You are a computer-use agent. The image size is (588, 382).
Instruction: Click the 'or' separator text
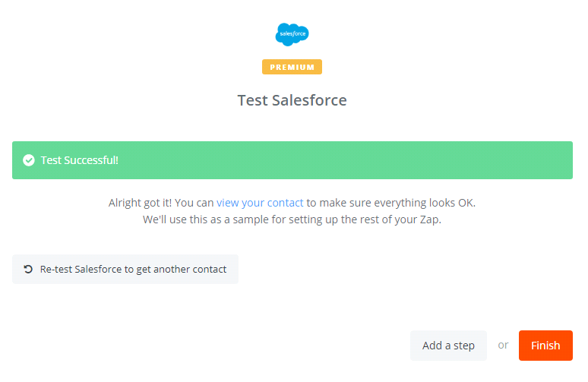click(503, 346)
